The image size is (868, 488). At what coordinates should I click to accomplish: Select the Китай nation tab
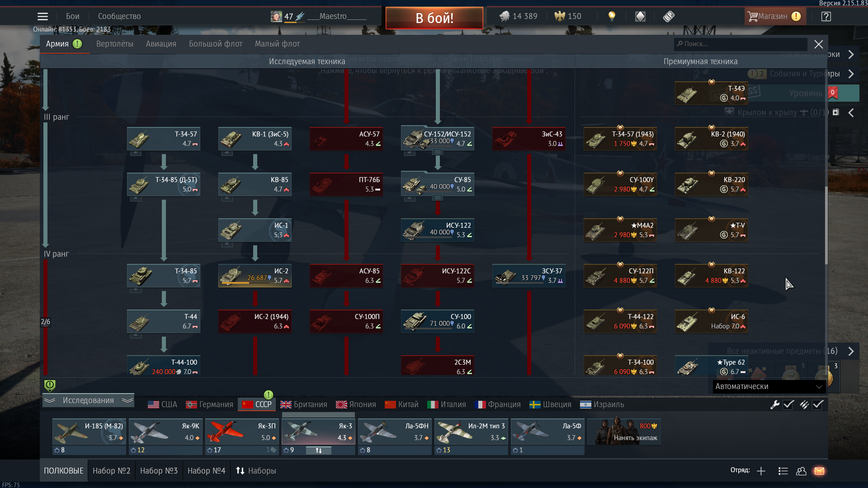tap(401, 404)
